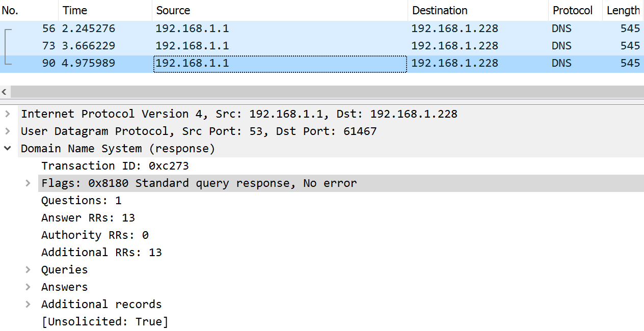This screenshot has width=644, height=331.
Task: Expand the Flags 0x8180 field
Action: tap(28, 183)
